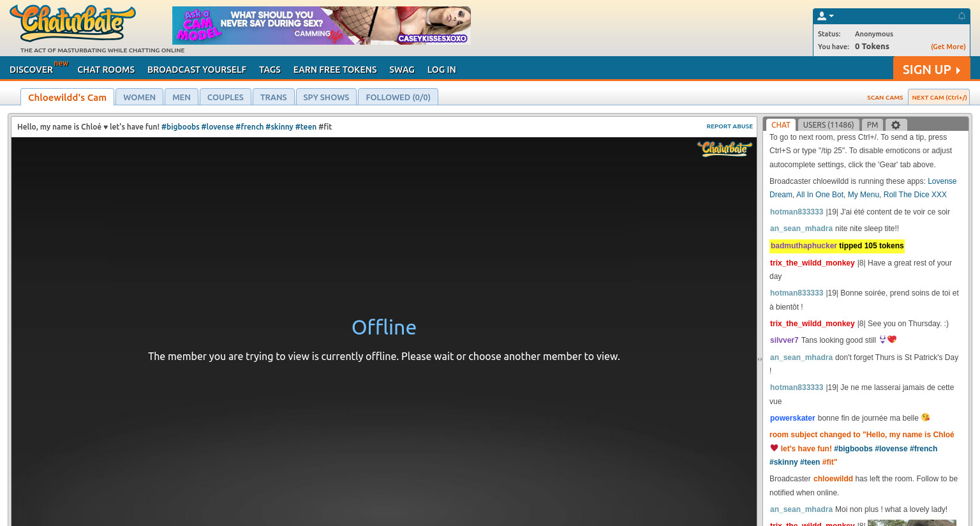980x526 pixels.
Task: Click username silvver7 in chat
Action: tap(784, 340)
